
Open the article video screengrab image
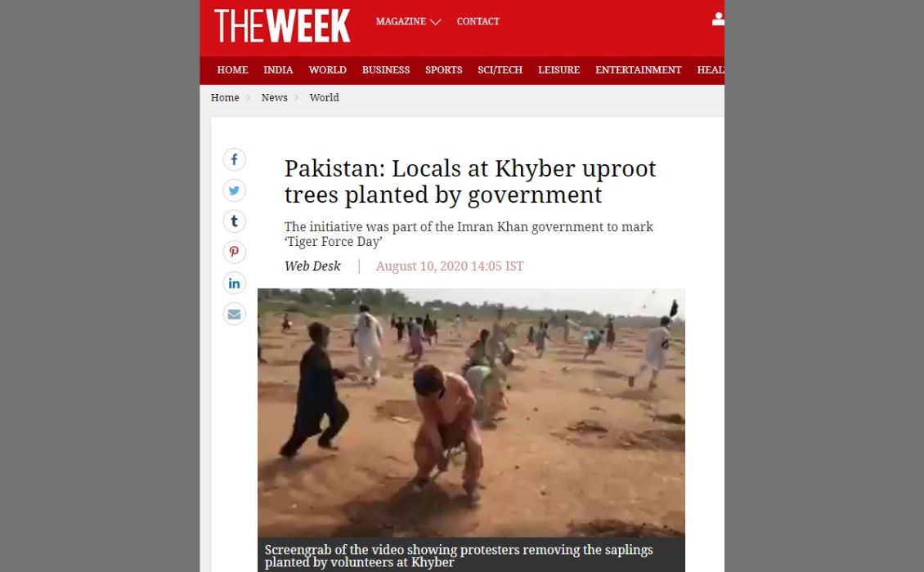tap(472, 413)
